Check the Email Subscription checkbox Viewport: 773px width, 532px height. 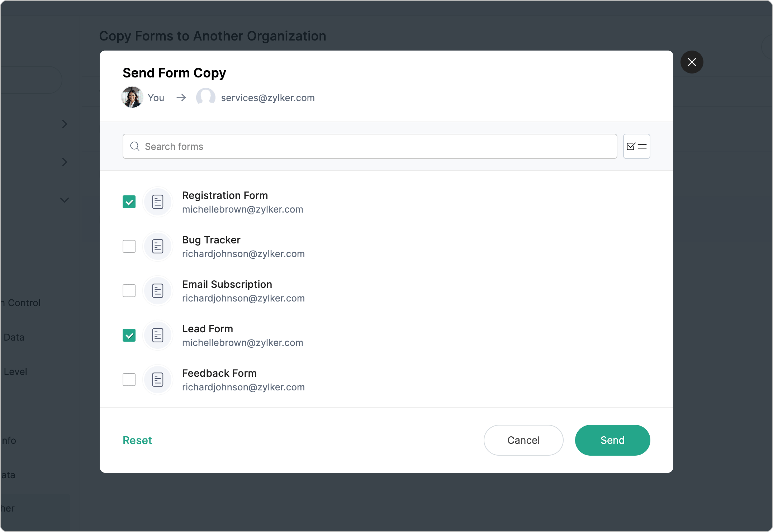click(129, 291)
